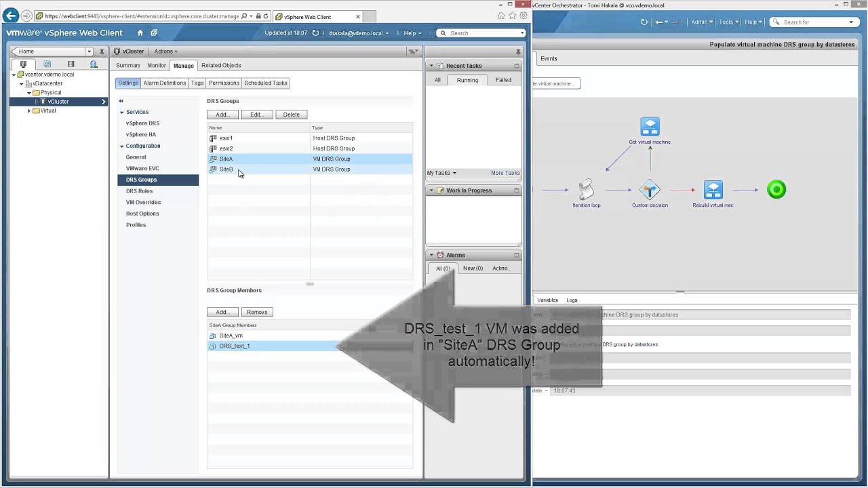Open Orchestrator Tools dropdown menu
This screenshot has height=488, width=868.
[728, 22]
